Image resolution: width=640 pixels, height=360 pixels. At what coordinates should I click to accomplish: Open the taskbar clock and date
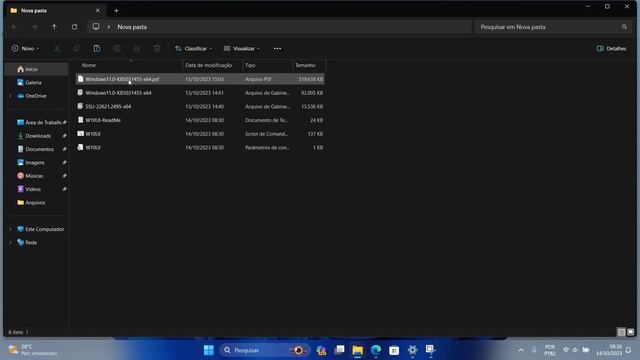[609, 350]
